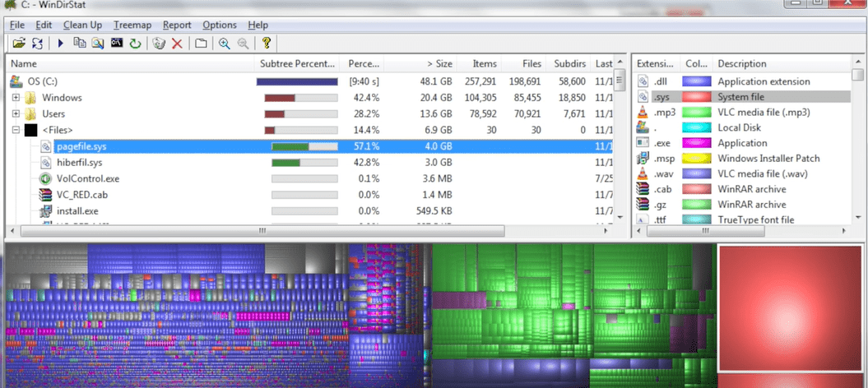Open Command Prompt here toolbar icon
The image size is (868, 388).
click(x=117, y=43)
